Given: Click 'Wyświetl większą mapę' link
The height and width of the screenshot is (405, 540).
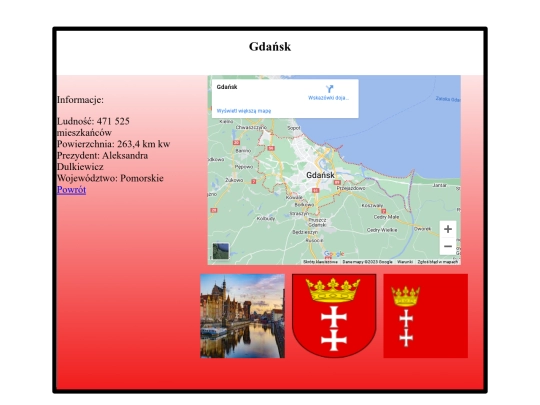Looking at the screenshot, I should click(x=244, y=111).
